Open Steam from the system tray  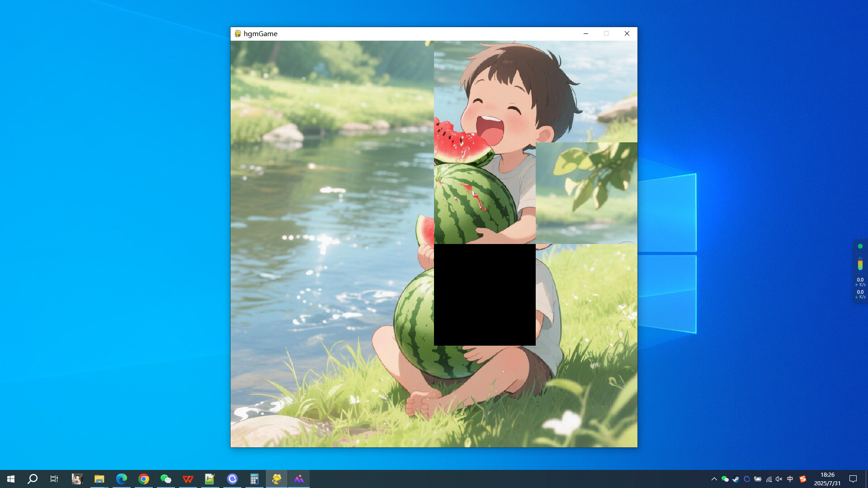click(736, 479)
